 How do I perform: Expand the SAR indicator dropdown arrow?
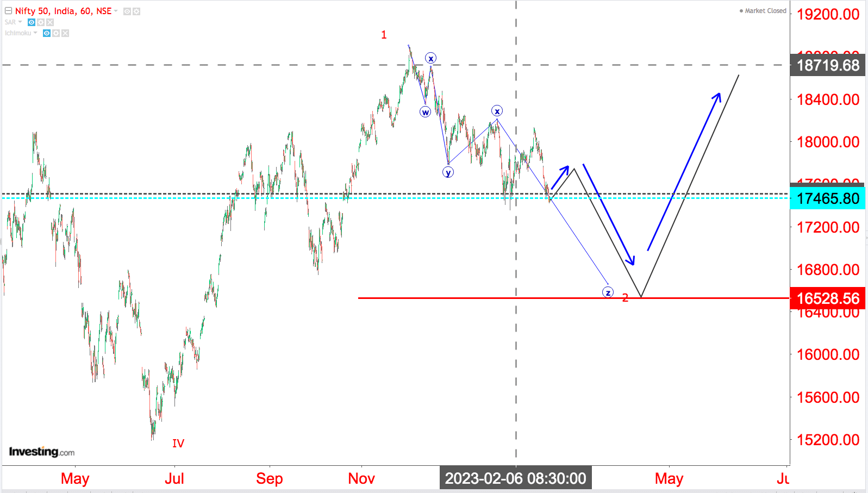click(20, 22)
